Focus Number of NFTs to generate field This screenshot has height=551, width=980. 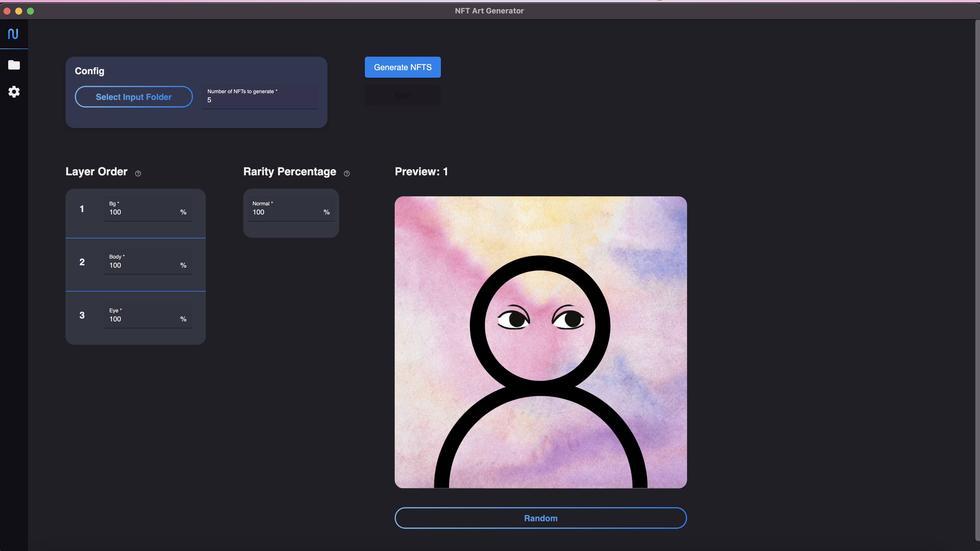coord(260,100)
